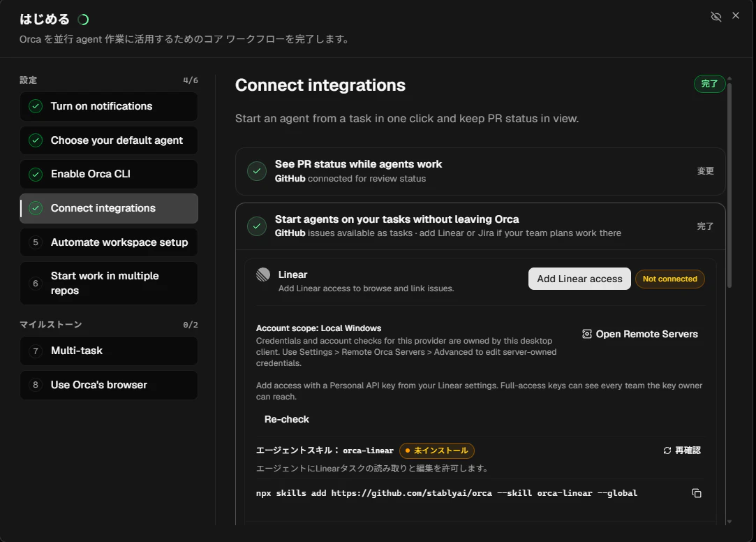This screenshot has height=542, width=756.
Task: Click the check icon beside Choose your default agent
Action: pyautogui.click(x=36, y=140)
